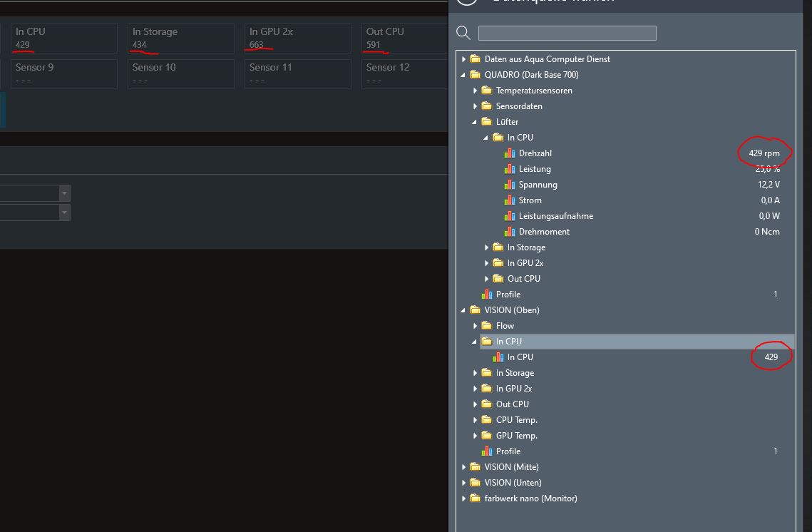
Task: Expand farbwerk nano (Monitor) node
Action: click(x=463, y=498)
